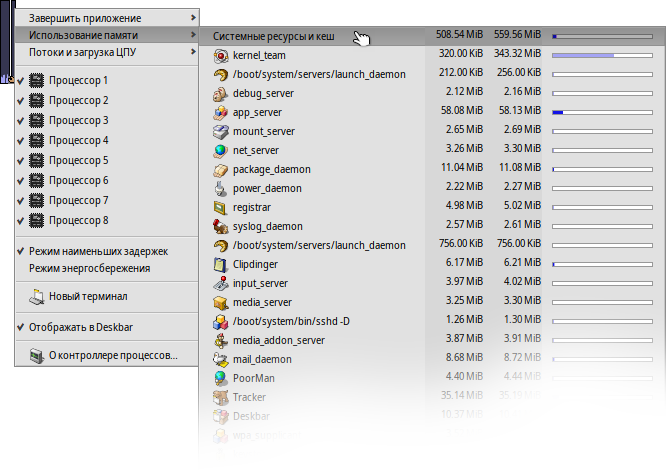The width and height of the screenshot is (666, 470).
Task: Click the registrar icon
Action: coord(220,208)
